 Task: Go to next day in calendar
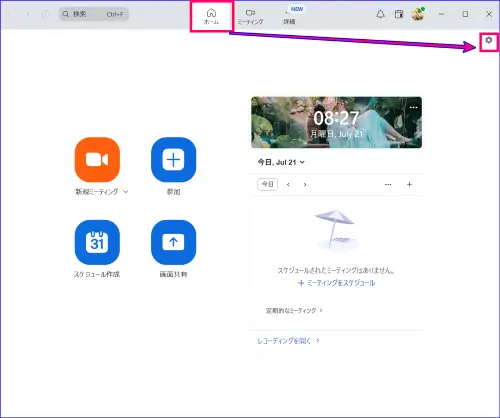305,184
